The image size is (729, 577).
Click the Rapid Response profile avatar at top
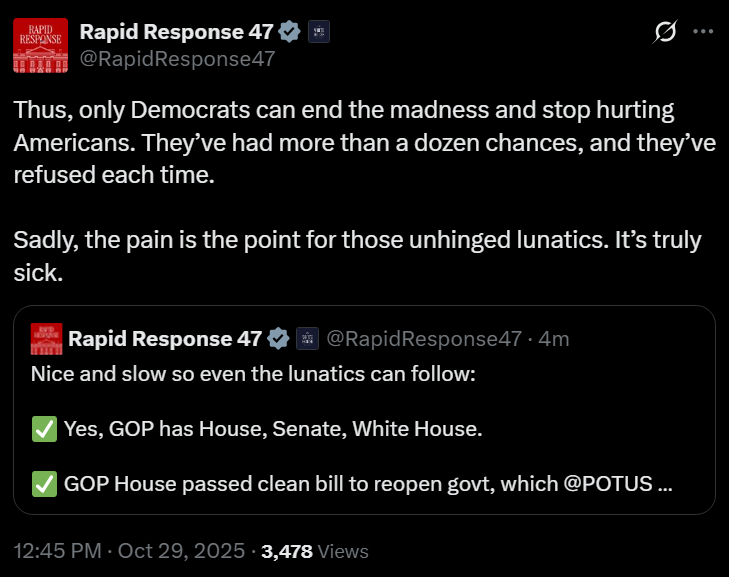click(x=41, y=45)
